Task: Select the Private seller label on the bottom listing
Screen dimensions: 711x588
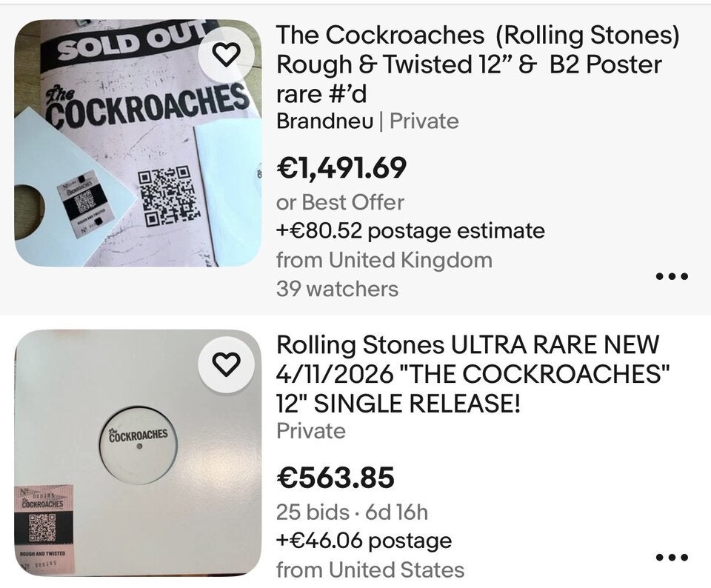Action: [311, 430]
